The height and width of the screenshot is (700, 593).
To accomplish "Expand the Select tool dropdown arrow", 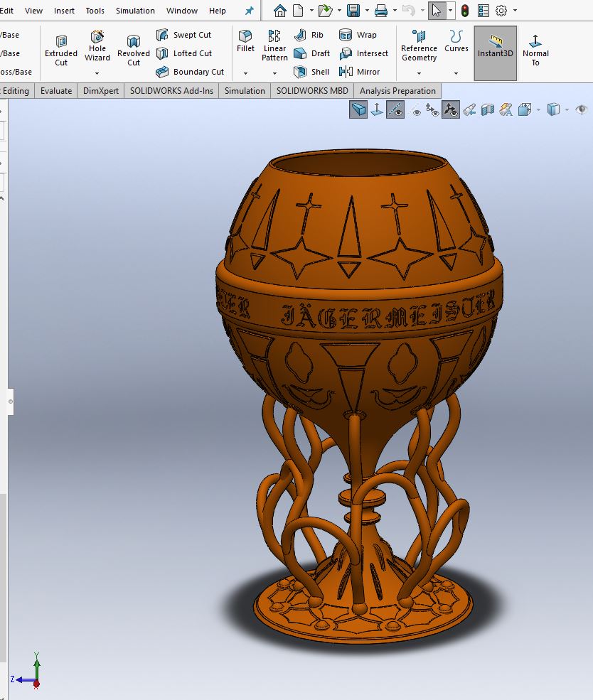I will [450, 10].
